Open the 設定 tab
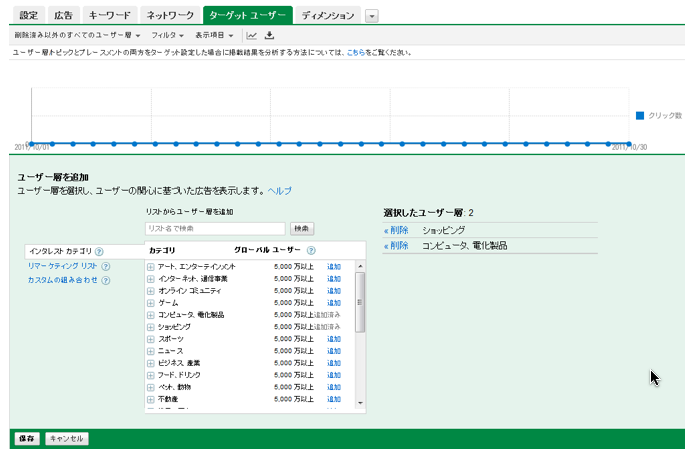This screenshot has width=692, height=455. [29, 15]
